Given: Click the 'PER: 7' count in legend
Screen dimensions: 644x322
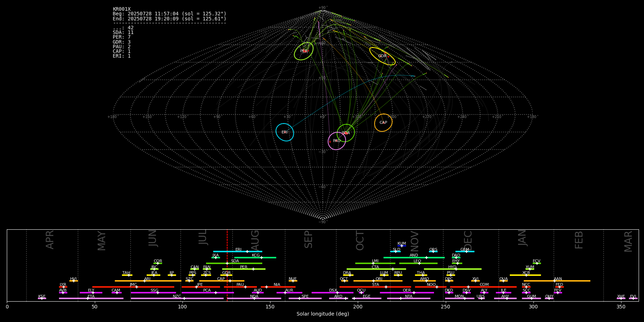Looking at the screenshot, I should 122,37.
